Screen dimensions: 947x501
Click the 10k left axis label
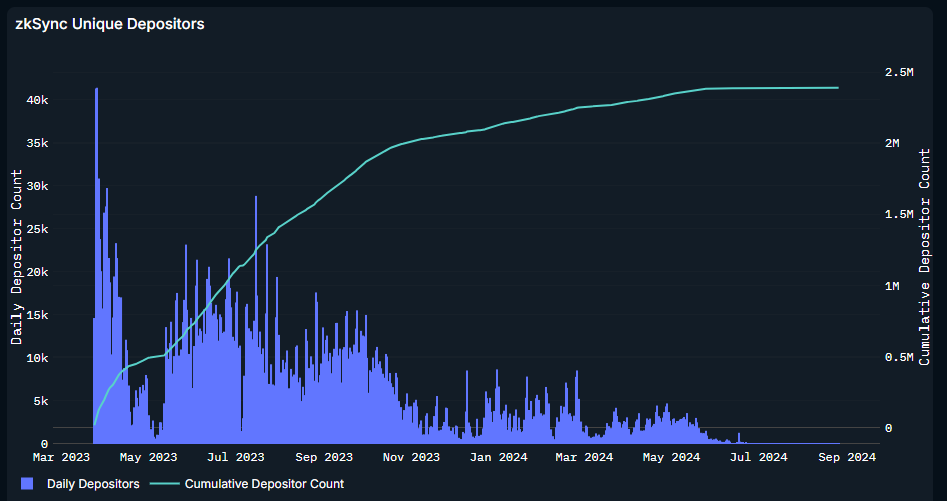tap(37, 358)
